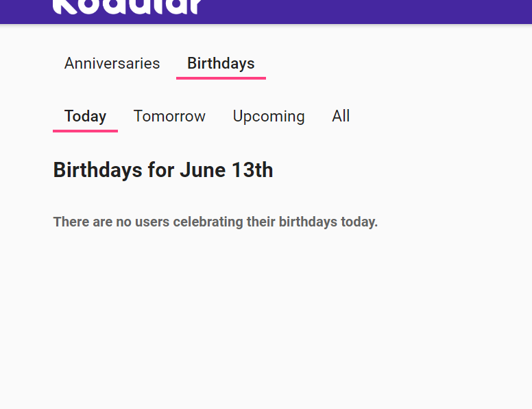The image size is (532, 409).
Task: Click the word 'June' in heading
Action: pyautogui.click(x=200, y=170)
